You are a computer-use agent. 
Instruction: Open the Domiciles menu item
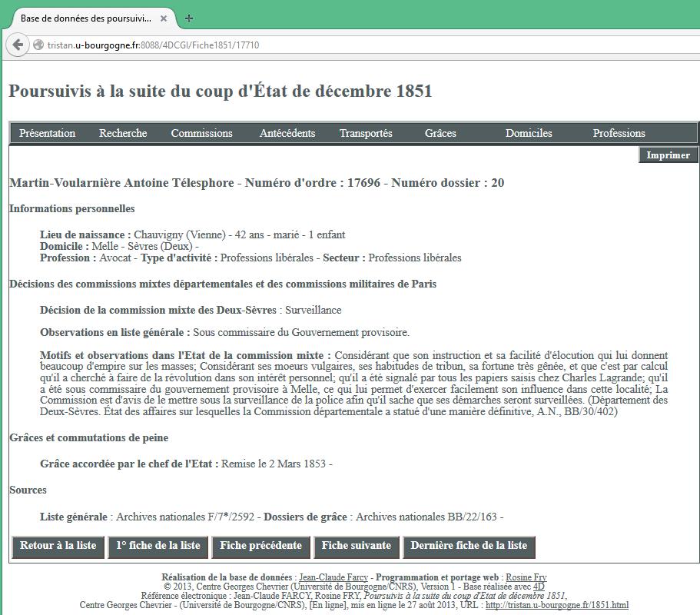click(x=529, y=133)
